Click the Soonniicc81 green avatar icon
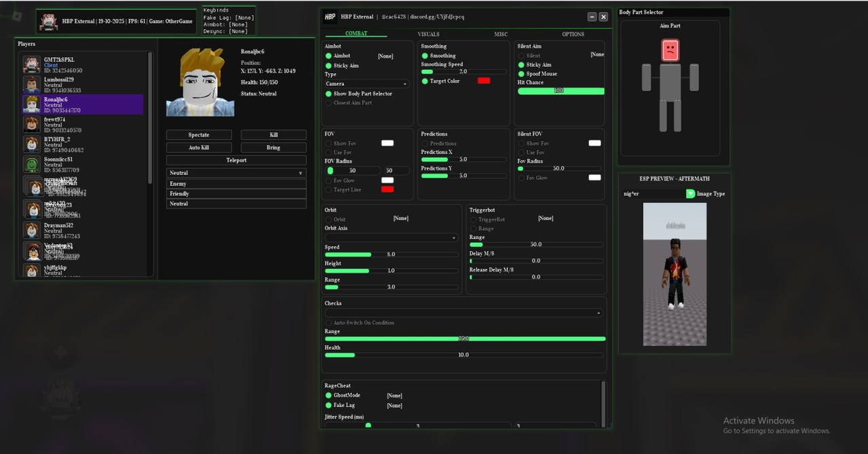Viewport: 868px width, 454px height. click(32, 164)
